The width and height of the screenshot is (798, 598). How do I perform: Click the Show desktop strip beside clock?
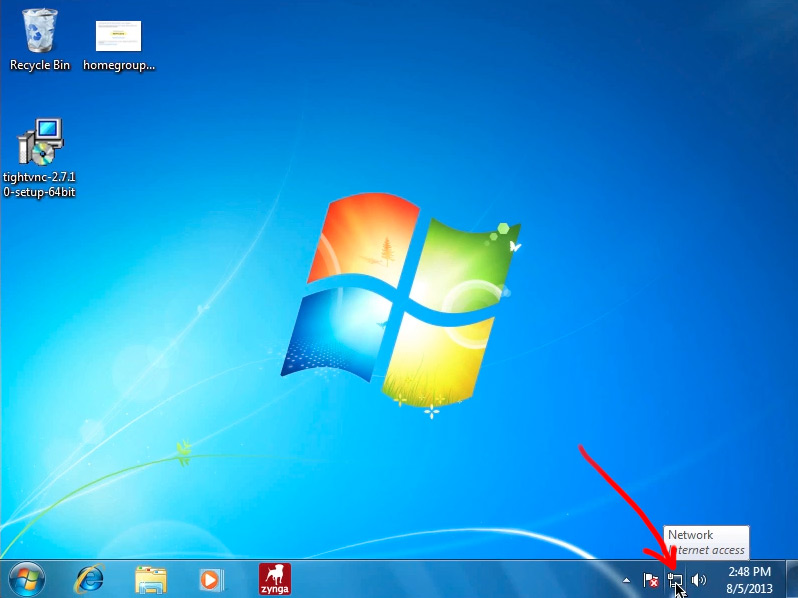[x=792, y=579]
